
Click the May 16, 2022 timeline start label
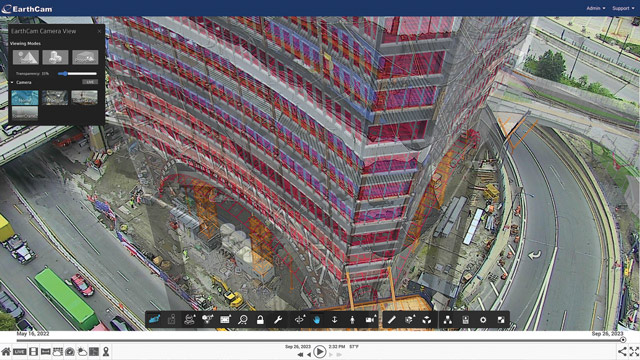click(x=33, y=333)
